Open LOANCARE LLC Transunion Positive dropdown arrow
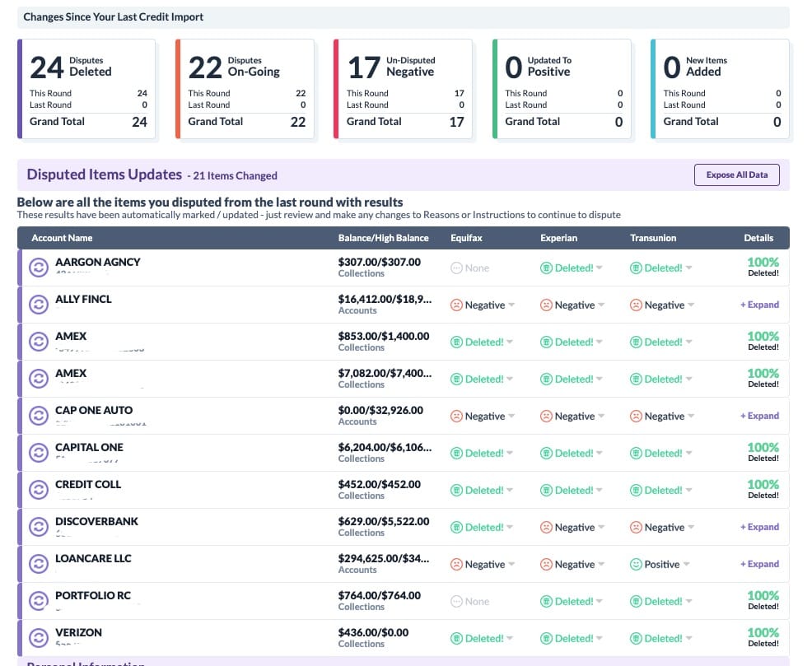The width and height of the screenshot is (812, 666). 686,564
